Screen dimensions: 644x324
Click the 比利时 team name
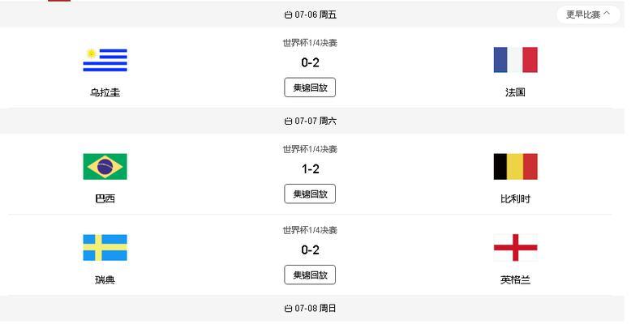[x=516, y=199]
